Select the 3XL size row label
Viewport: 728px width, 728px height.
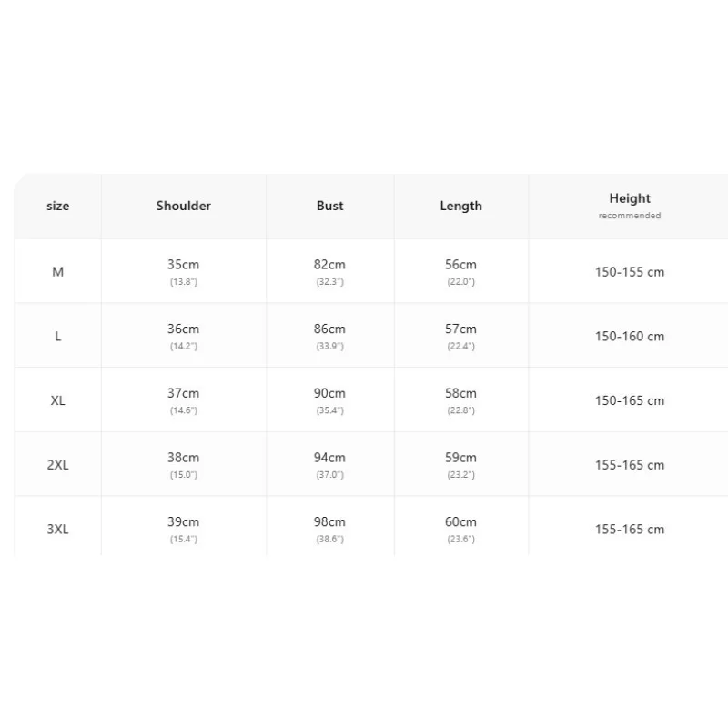tap(57, 529)
